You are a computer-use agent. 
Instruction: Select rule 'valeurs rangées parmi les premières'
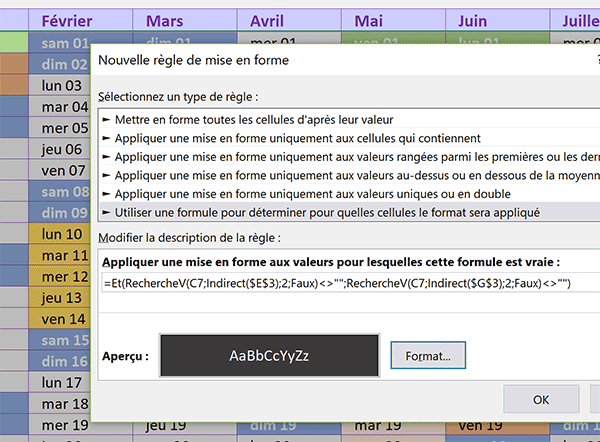click(350, 157)
